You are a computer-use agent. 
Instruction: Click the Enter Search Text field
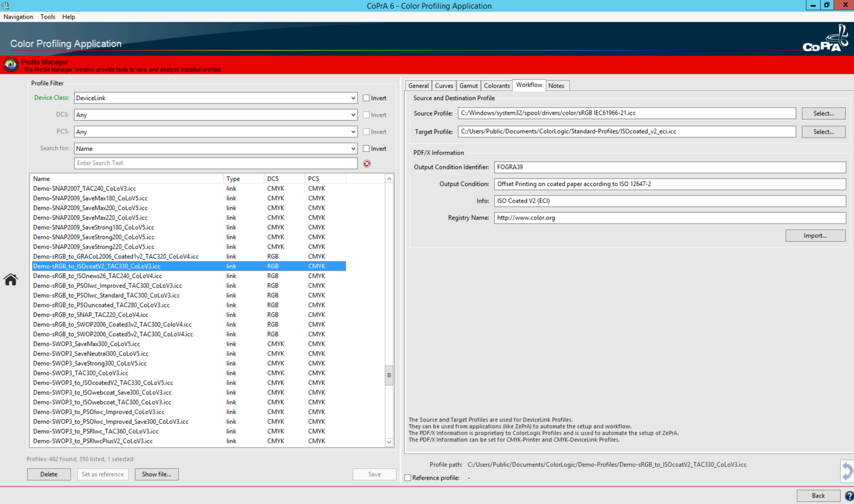pyautogui.click(x=216, y=163)
